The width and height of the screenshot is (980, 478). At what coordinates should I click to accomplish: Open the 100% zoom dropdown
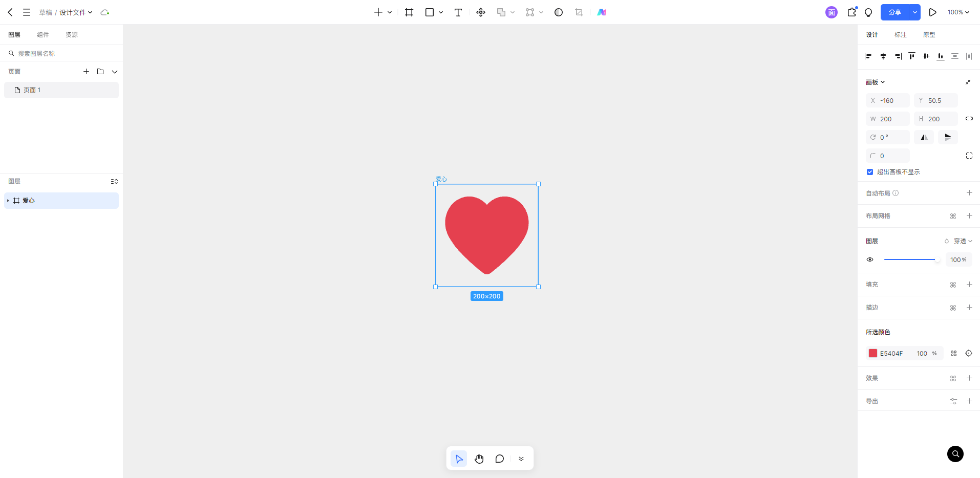958,12
